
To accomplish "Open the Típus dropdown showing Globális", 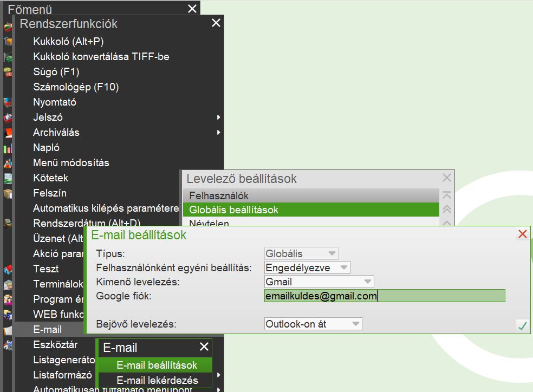I will tap(301, 253).
